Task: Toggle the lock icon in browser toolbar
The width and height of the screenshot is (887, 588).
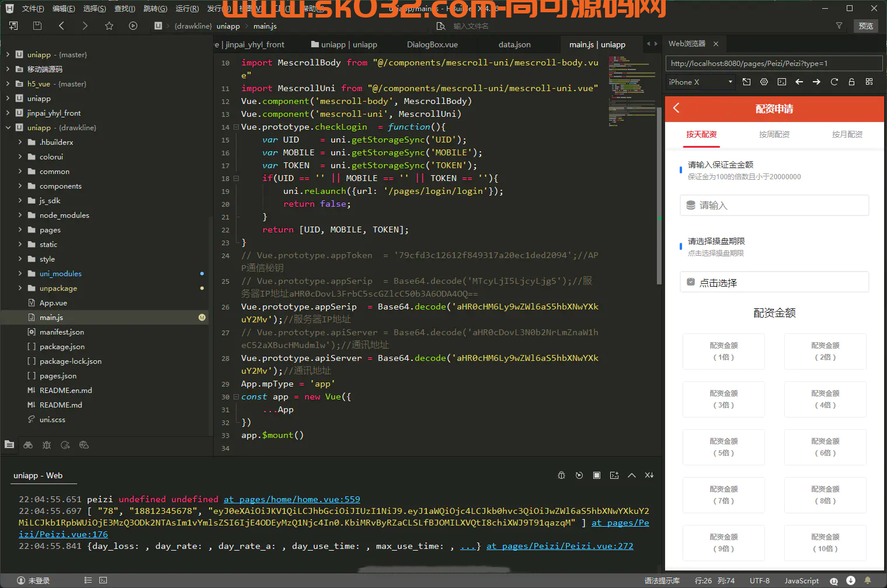Action: click(x=851, y=82)
